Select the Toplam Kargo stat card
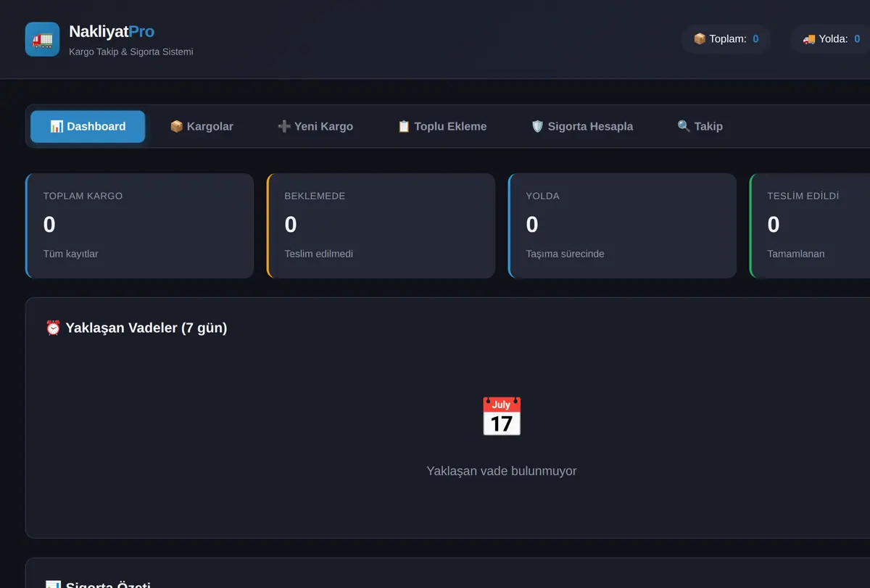 point(139,225)
